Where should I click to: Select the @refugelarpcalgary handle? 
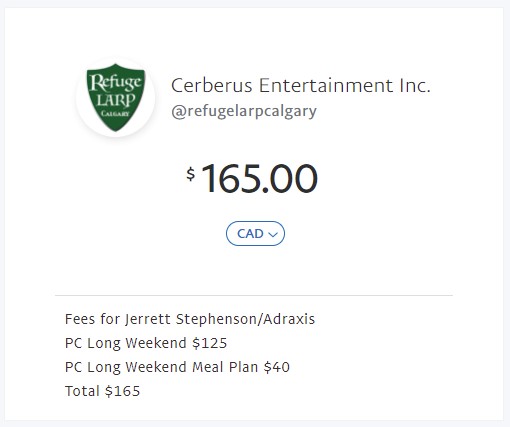[244, 111]
